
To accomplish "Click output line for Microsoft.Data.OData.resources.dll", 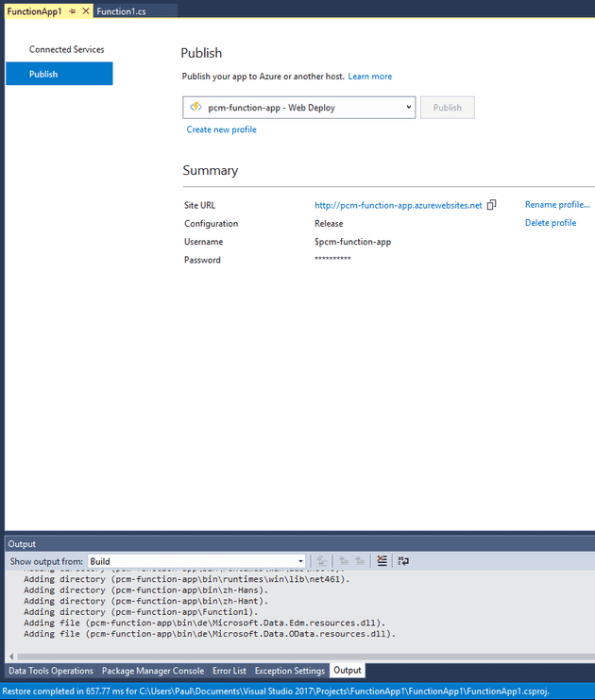I will [210, 634].
